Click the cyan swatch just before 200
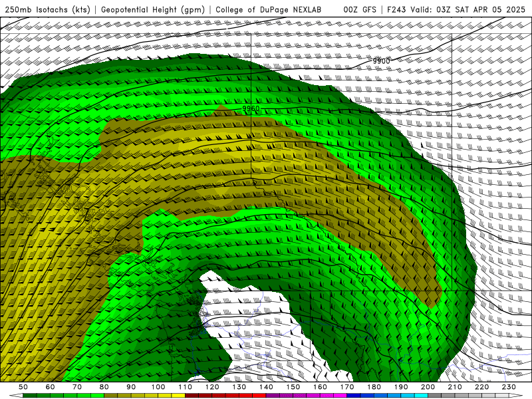This screenshot has height=399, width=532. tap(422, 396)
